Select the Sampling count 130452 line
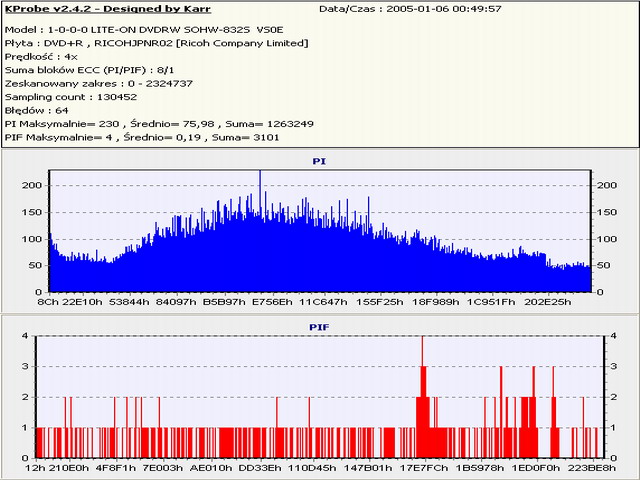640x480 pixels. pos(71,97)
